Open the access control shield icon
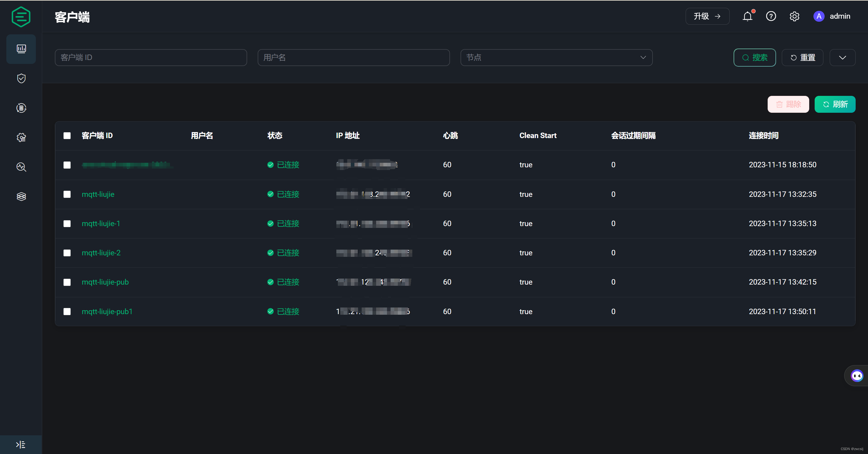 click(21, 79)
